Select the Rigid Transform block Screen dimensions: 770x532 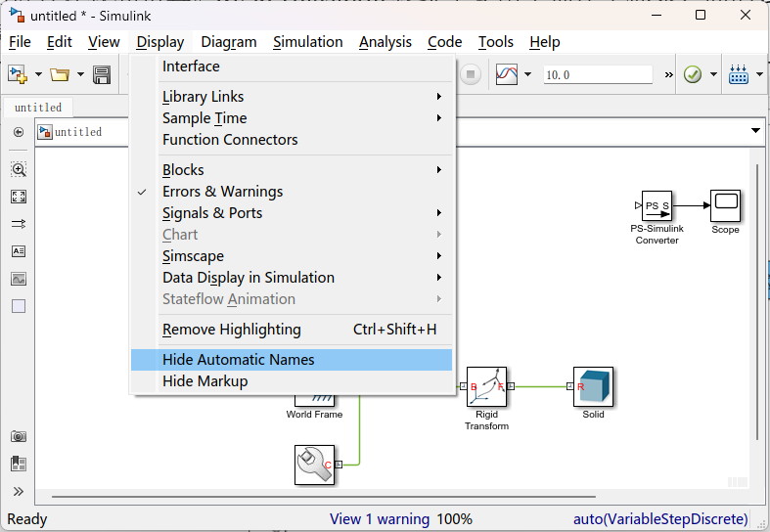[486, 386]
